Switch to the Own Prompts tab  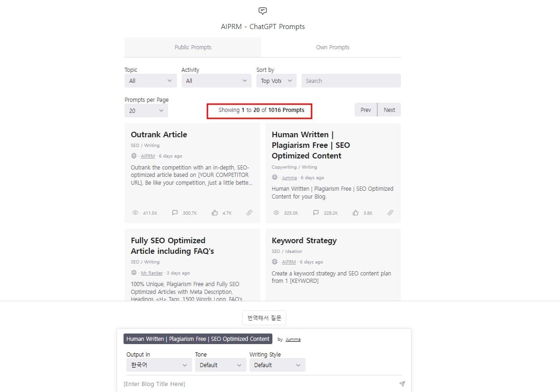332,47
